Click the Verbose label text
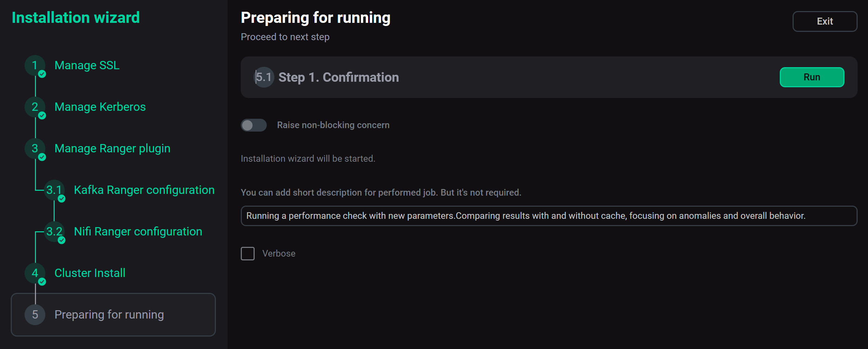 (x=279, y=253)
